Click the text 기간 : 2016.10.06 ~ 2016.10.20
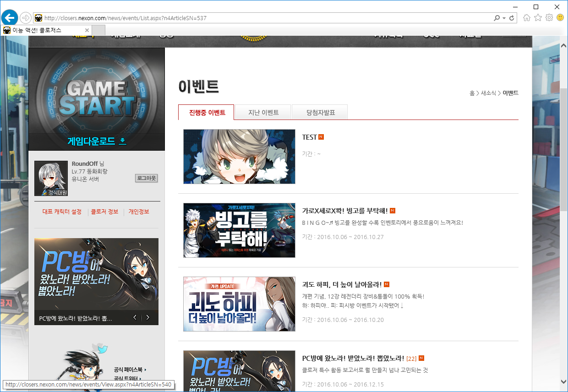This screenshot has width=568, height=392. coord(343,320)
